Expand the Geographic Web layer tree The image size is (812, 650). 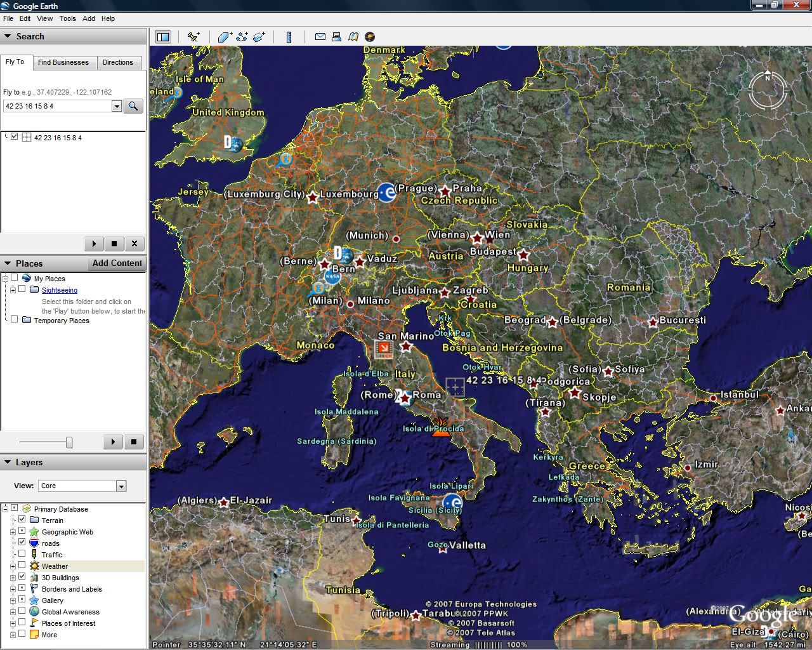pos(13,532)
